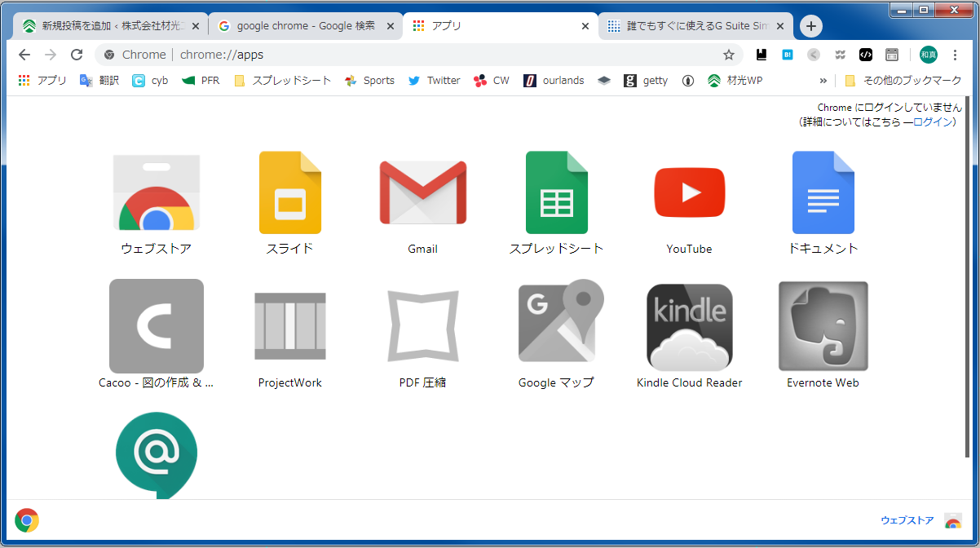Close the google chrome - Google 検索 tab

coord(390,26)
